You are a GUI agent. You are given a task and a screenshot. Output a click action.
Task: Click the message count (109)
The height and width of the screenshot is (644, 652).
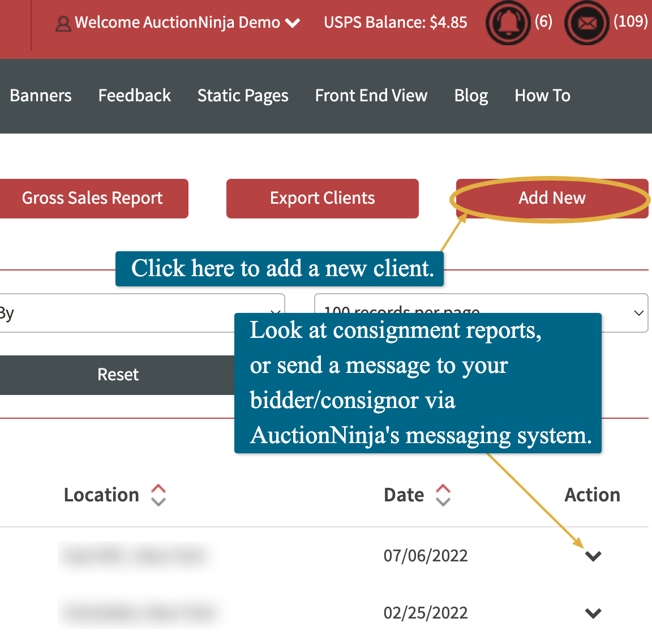click(x=631, y=21)
